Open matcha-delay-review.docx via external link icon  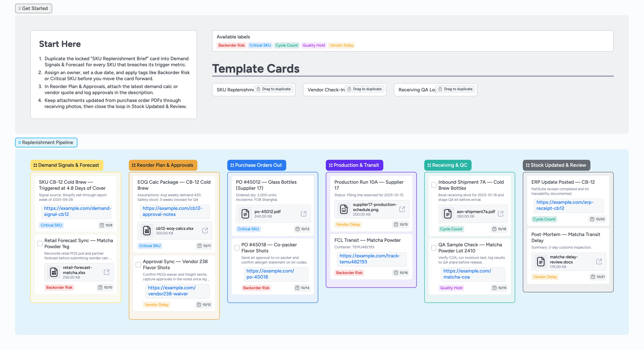point(599,261)
